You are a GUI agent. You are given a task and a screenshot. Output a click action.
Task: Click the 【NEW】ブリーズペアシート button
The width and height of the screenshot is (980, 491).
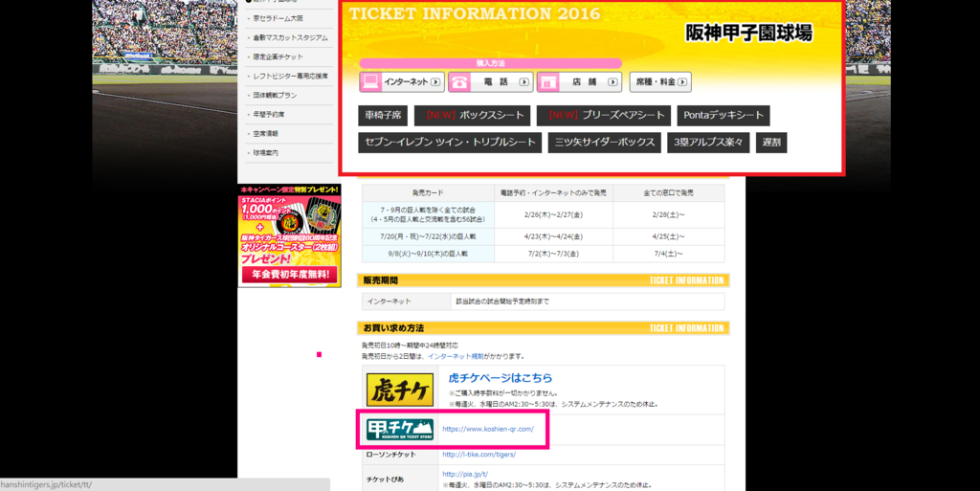pos(604,116)
